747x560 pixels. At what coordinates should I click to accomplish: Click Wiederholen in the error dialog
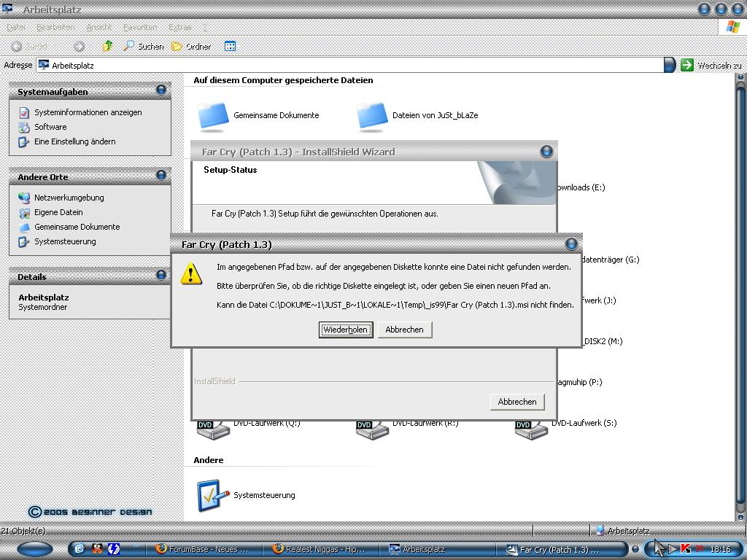[x=345, y=330]
